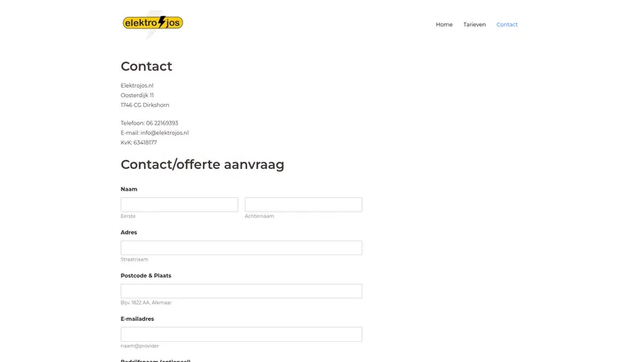Focus the Achternaam input field
The image size is (644, 362).
tap(303, 204)
